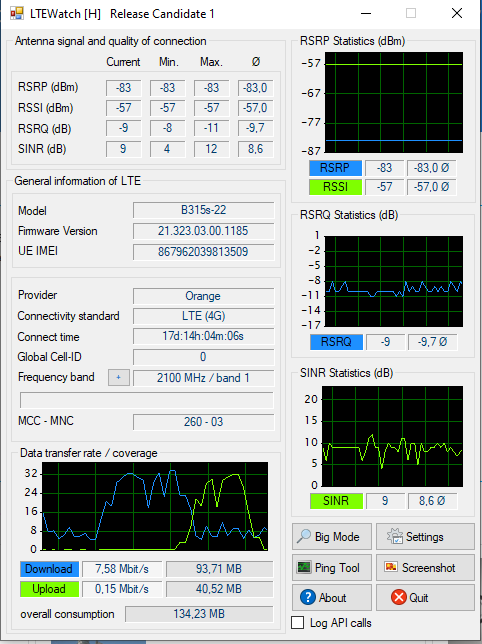Click the Big Mode magnifier icon
The image size is (482, 644).
tap(304, 536)
